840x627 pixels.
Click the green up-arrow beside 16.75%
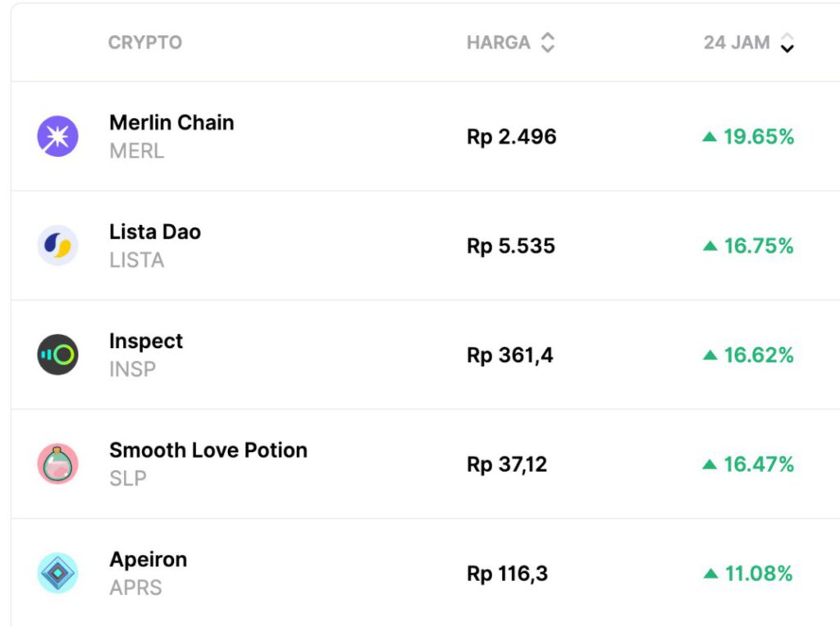click(x=710, y=246)
